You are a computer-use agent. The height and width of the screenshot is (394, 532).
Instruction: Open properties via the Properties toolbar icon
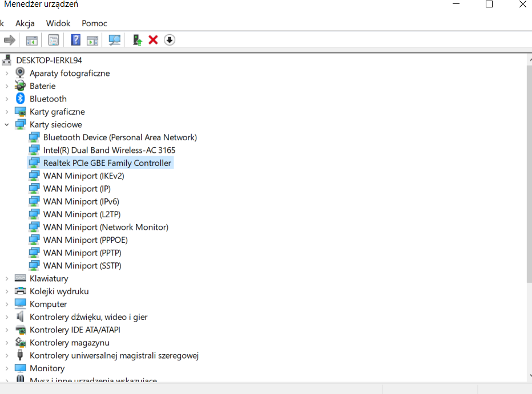click(53, 40)
